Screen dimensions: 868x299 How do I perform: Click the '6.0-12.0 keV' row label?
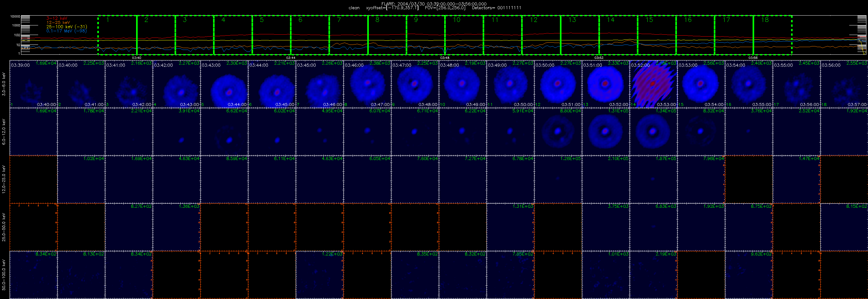coord(4,132)
